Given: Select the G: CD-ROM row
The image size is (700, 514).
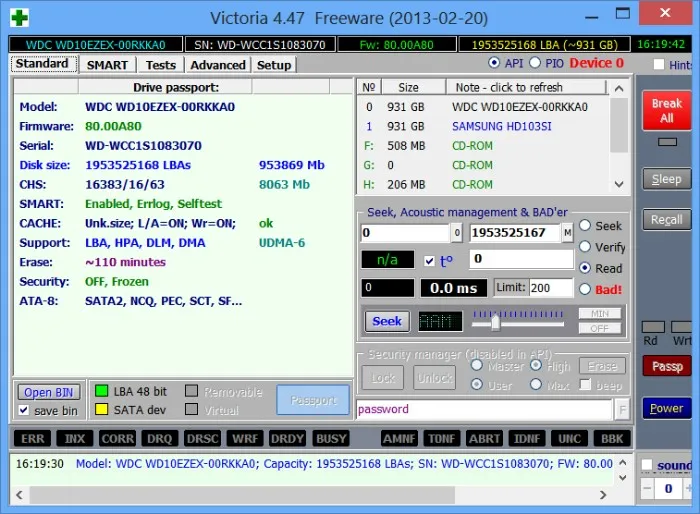Looking at the screenshot, I should [483, 165].
